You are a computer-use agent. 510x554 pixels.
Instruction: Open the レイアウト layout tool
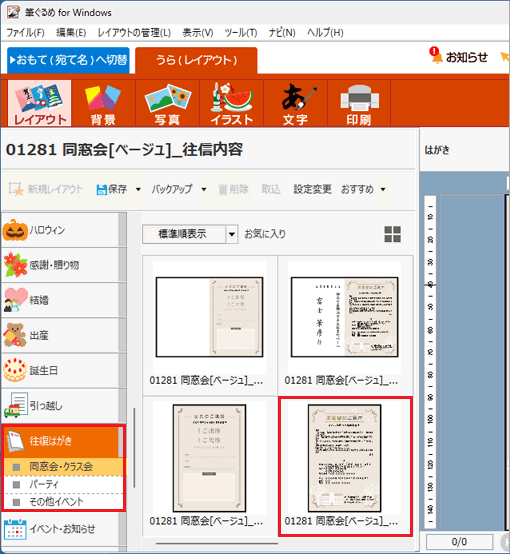click(x=40, y=103)
